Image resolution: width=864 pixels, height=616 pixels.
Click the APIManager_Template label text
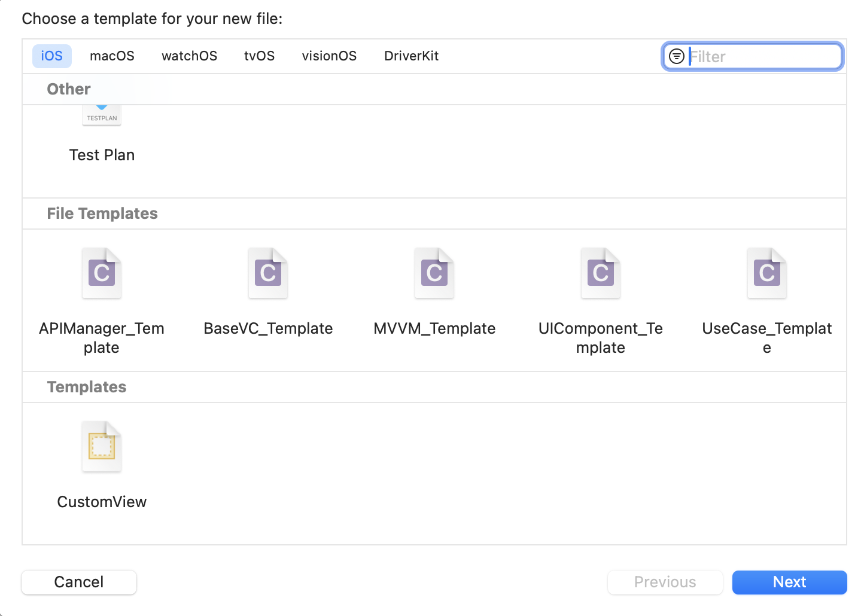point(102,338)
